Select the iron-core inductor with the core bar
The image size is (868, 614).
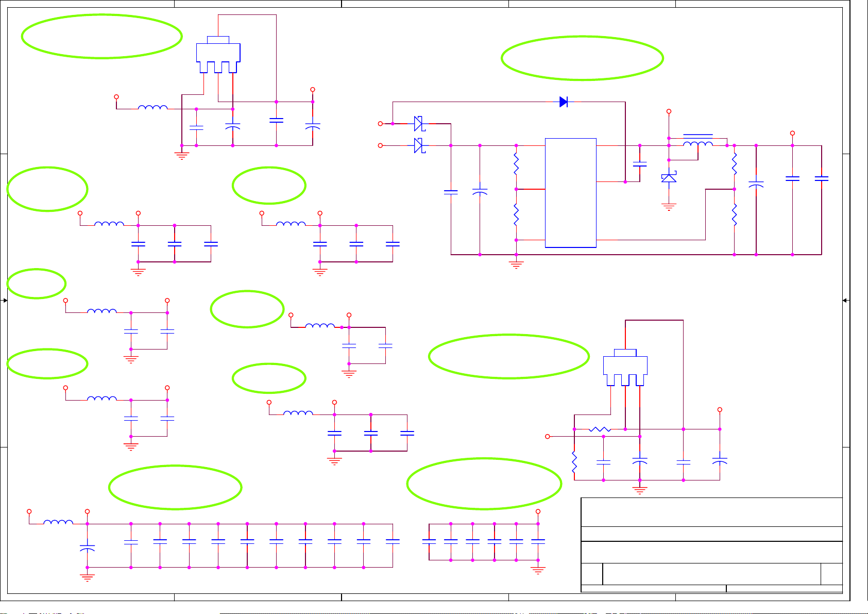pyautogui.click(x=698, y=141)
